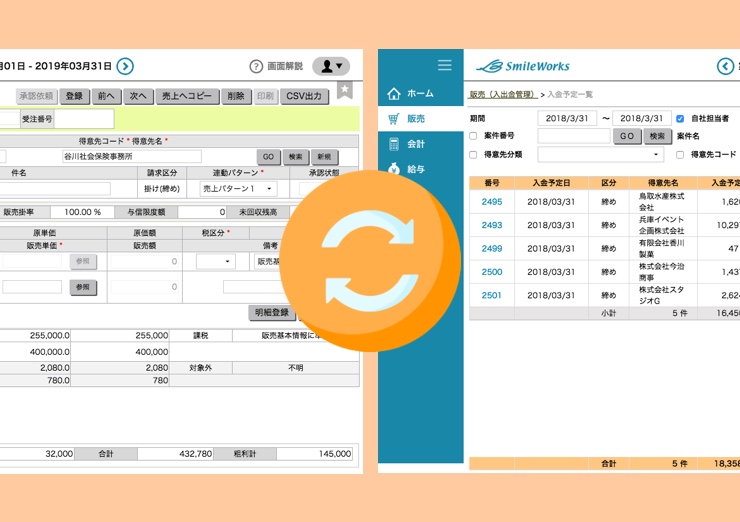Click 検索 button in payment list filter
The height and width of the screenshot is (522, 740).
(x=657, y=136)
